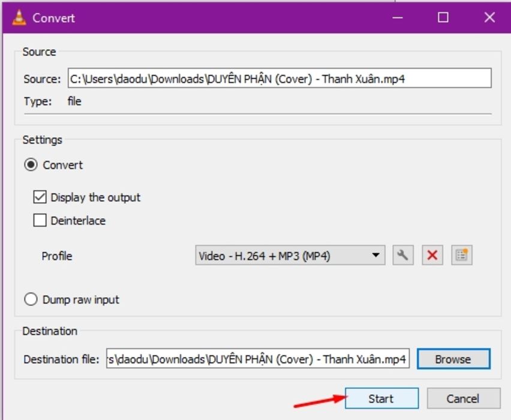Click into the Destination file field
511x420 pixels.
258,359
